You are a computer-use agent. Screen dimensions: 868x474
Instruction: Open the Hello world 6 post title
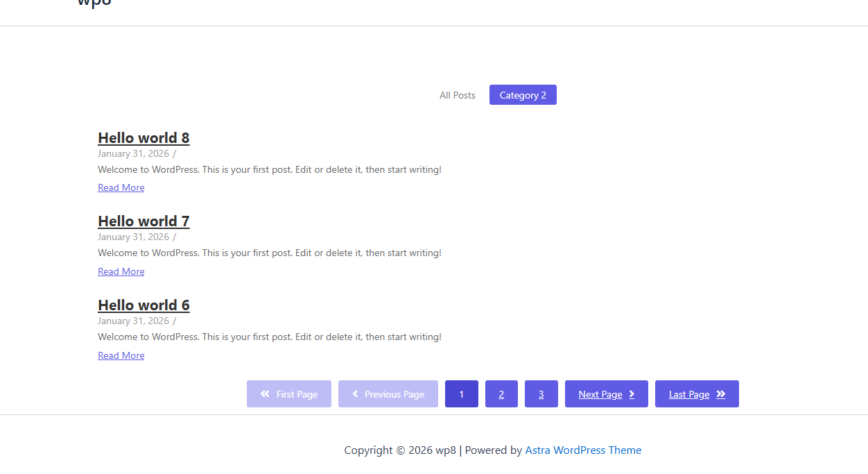(x=144, y=305)
